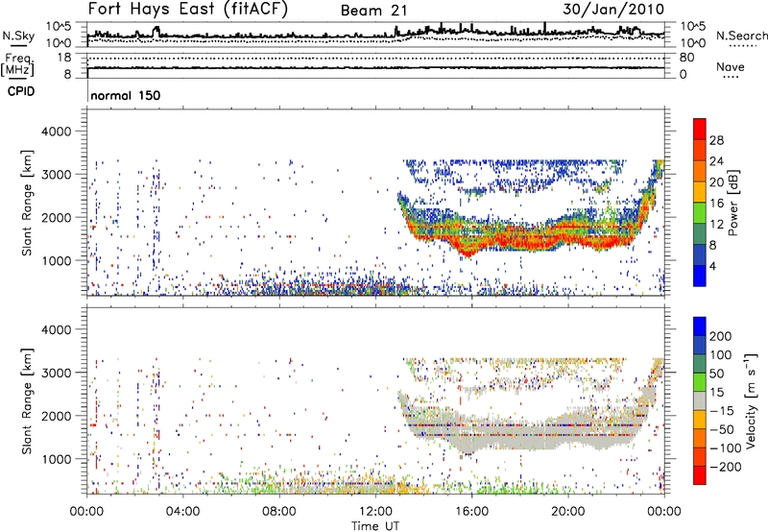Click the "18" frequency axis tick
The height and width of the screenshot is (532, 768).
(63, 58)
